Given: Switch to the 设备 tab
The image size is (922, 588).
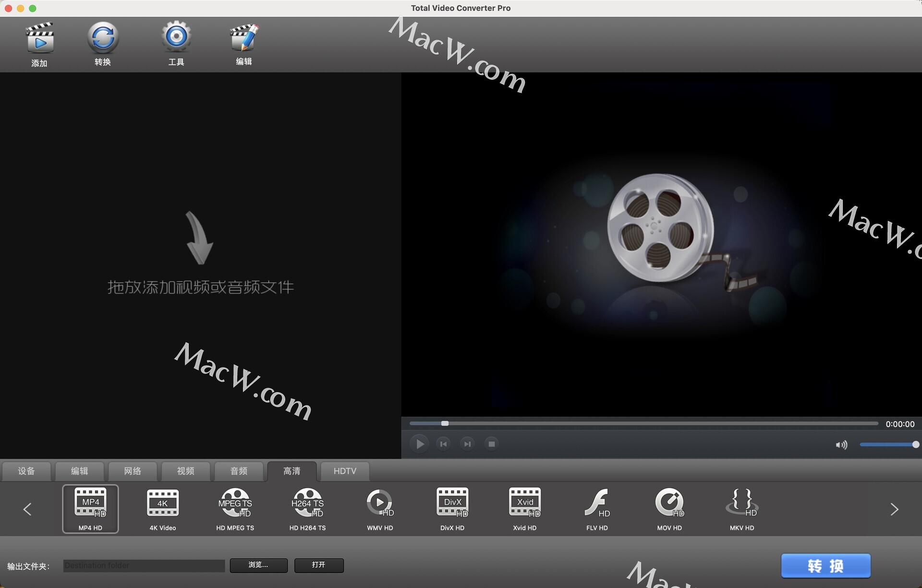Looking at the screenshot, I should coord(26,471).
